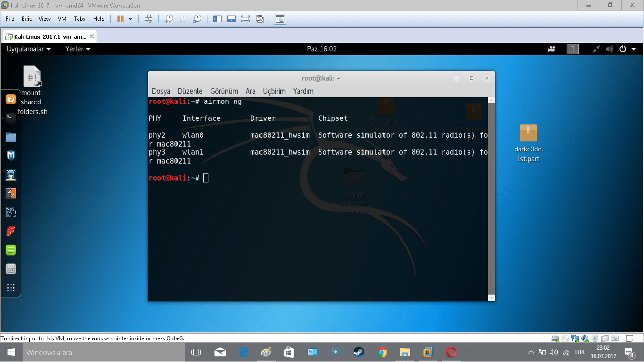
Task: Open the VMware Tabs menu
Action: coord(80,19)
